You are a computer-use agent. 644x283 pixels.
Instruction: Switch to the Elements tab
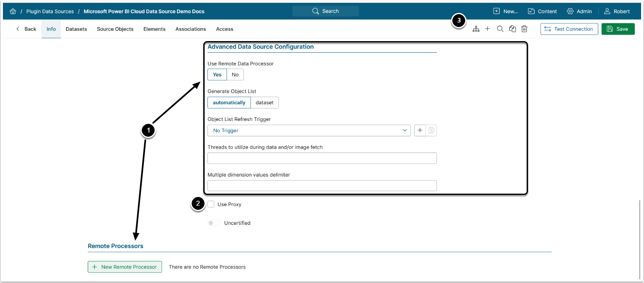point(154,29)
